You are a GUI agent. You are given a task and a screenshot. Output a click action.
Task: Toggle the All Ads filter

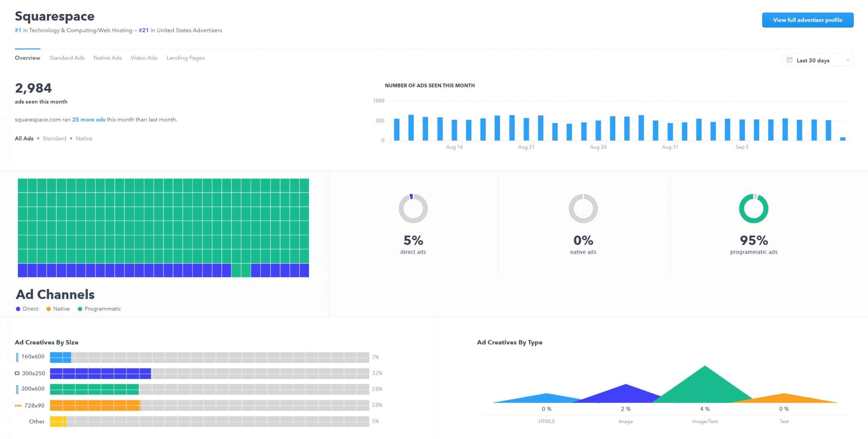coord(24,138)
